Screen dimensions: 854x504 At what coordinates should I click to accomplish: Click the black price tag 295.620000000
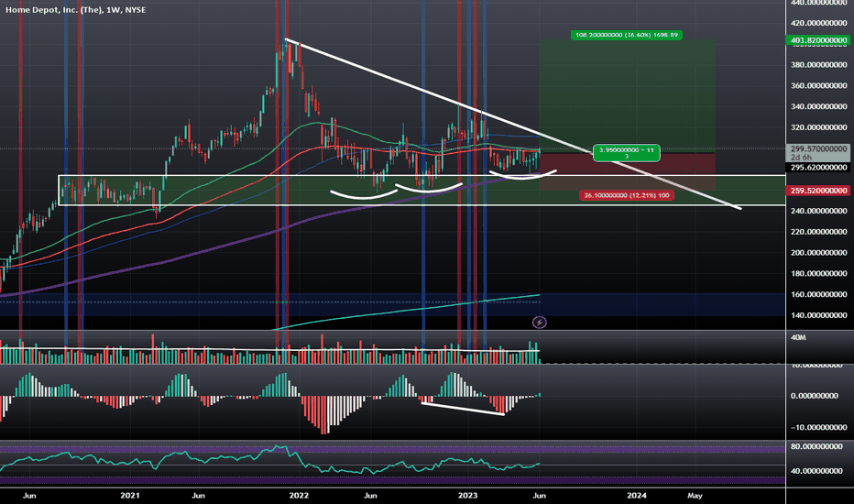[x=818, y=168]
